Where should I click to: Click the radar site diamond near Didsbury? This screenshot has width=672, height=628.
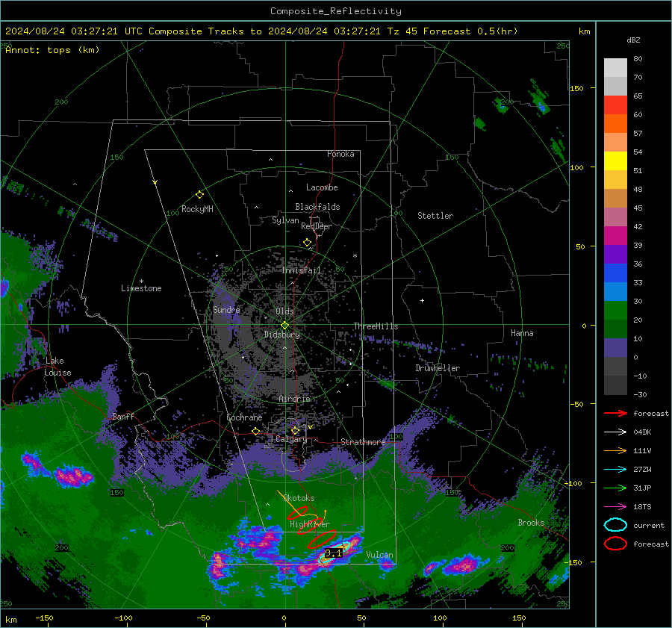pyautogui.click(x=284, y=326)
